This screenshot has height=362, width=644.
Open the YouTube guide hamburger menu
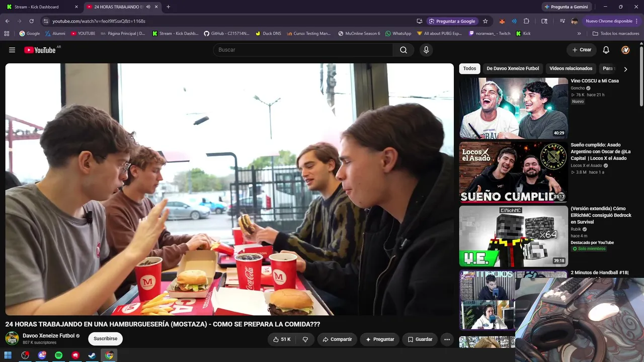click(x=12, y=50)
